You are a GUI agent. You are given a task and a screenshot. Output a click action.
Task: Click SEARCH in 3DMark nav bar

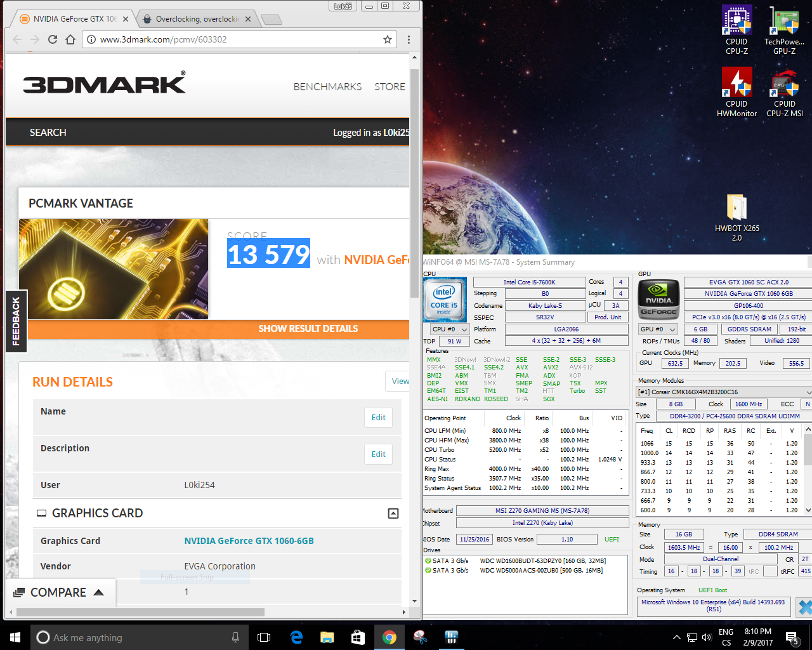pos(48,133)
